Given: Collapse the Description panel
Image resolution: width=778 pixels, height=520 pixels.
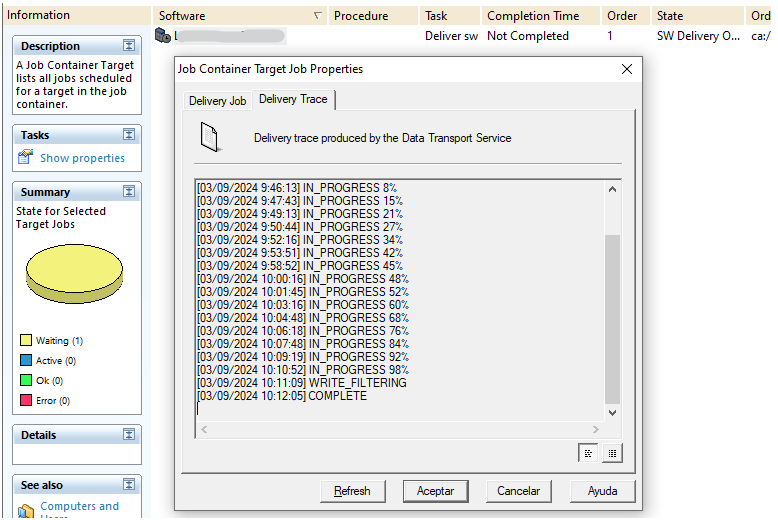Looking at the screenshot, I should 129,46.
